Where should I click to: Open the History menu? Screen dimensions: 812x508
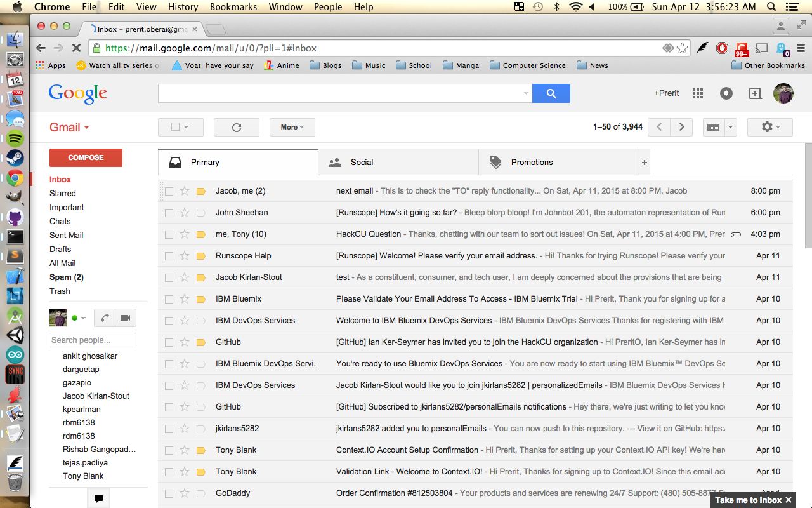(183, 7)
